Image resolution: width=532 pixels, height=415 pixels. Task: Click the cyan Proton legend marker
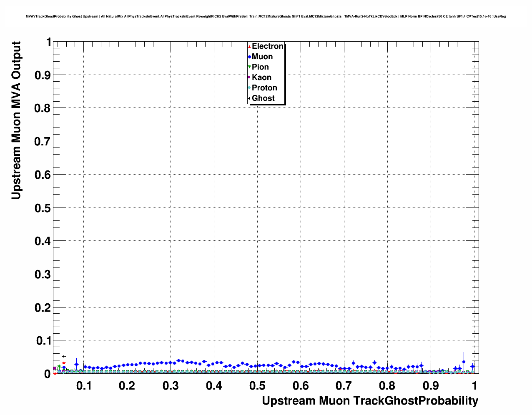(x=249, y=88)
